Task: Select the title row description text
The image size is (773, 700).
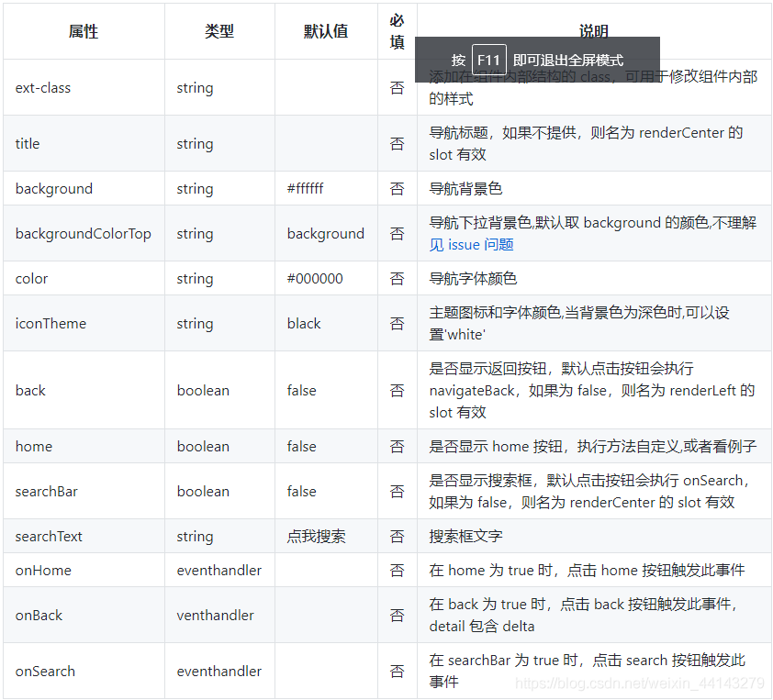Action: (586, 143)
